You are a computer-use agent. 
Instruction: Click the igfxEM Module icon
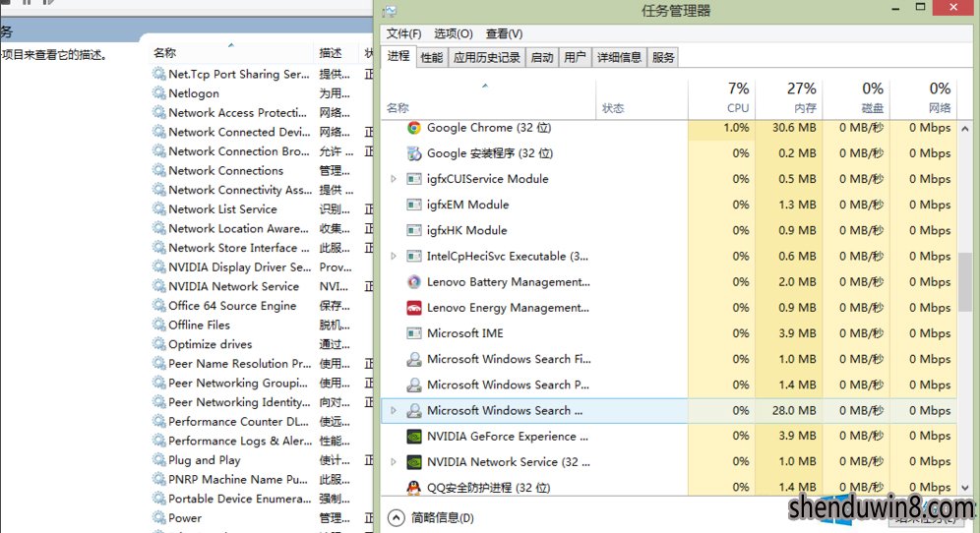pyautogui.click(x=414, y=205)
